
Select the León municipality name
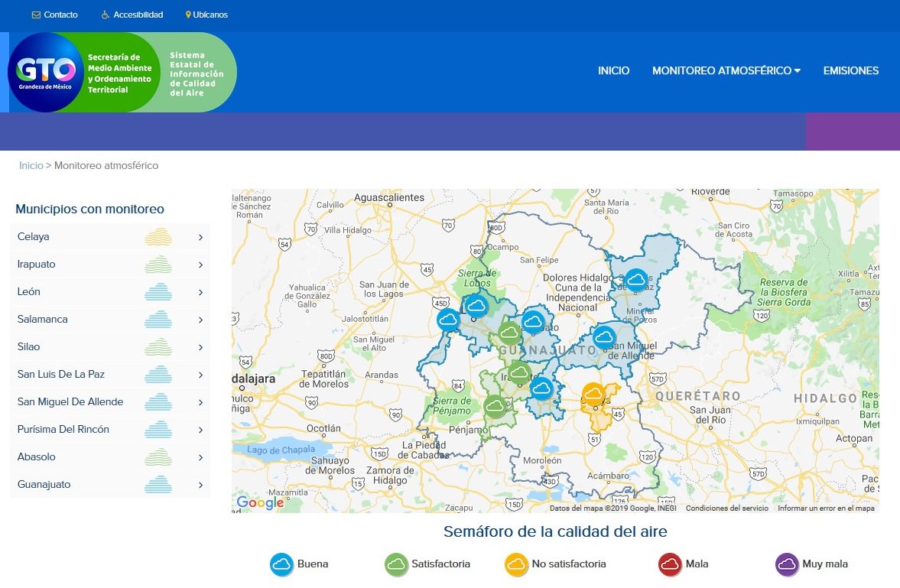(x=29, y=291)
